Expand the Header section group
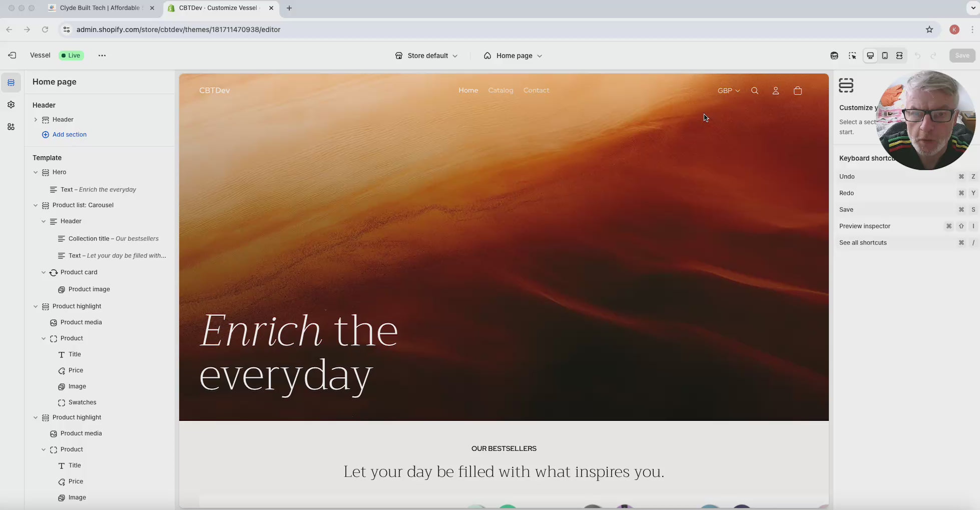Image resolution: width=980 pixels, height=510 pixels. point(36,120)
